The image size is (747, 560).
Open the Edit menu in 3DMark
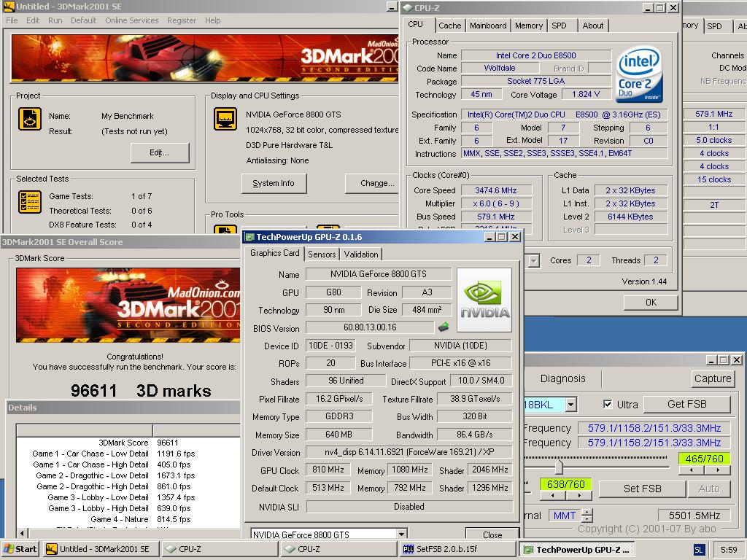coord(33,20)
